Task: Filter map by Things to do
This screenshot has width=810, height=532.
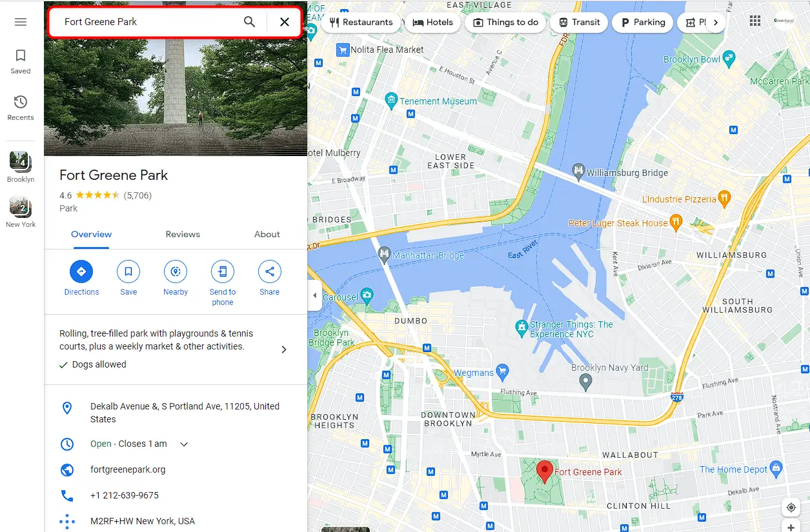Action: [506, 22]
